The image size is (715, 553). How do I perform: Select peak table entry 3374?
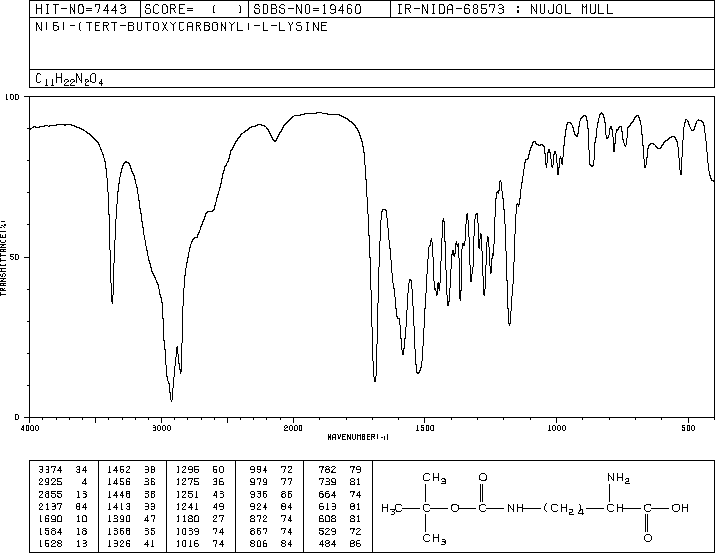(62, 470)
